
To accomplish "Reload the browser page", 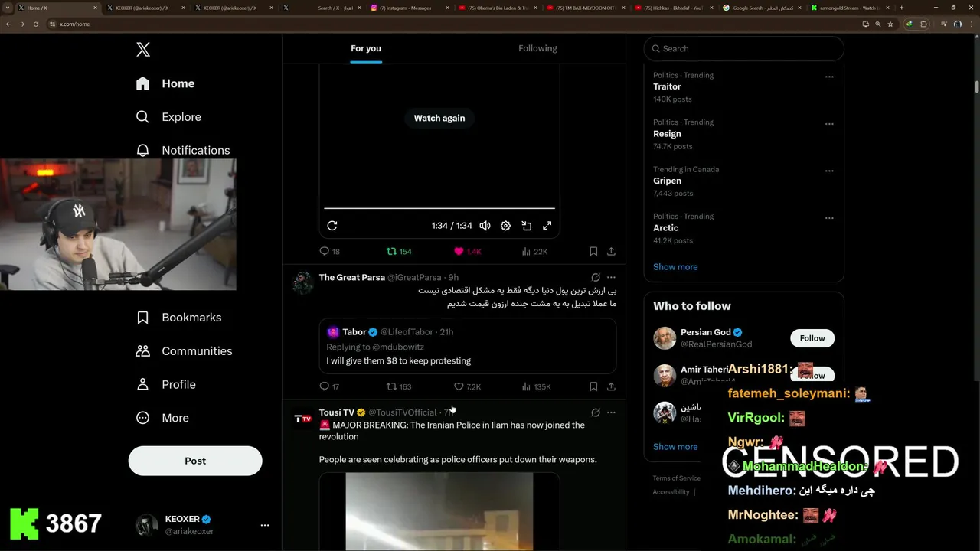I will click(35, 24).
